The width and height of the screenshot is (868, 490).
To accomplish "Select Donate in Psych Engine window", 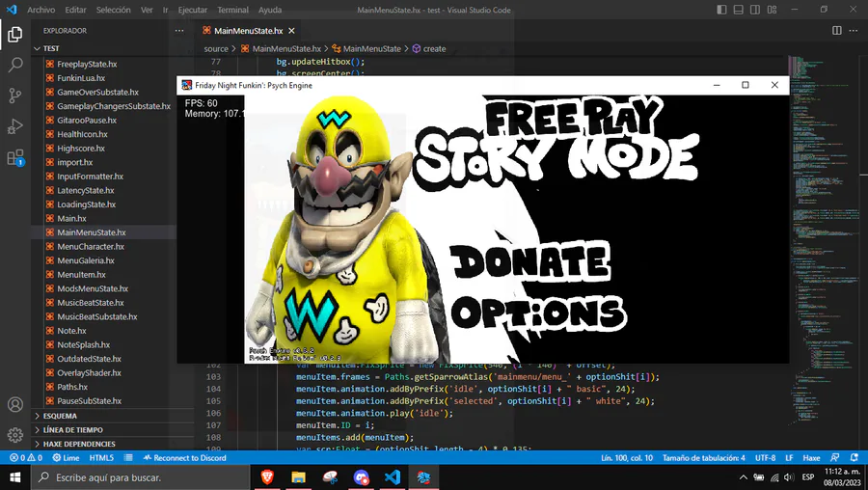I will (x=531, y=261).
